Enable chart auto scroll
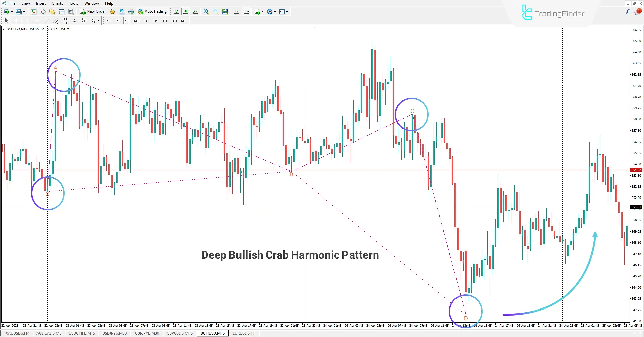The image size is (644, 337). point(236,11)
